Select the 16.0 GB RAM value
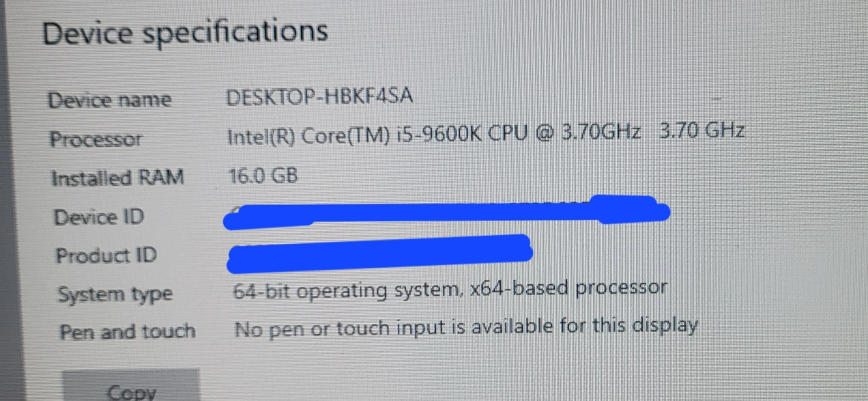This screenshot has height=401, width=868. tap(263, 176)
